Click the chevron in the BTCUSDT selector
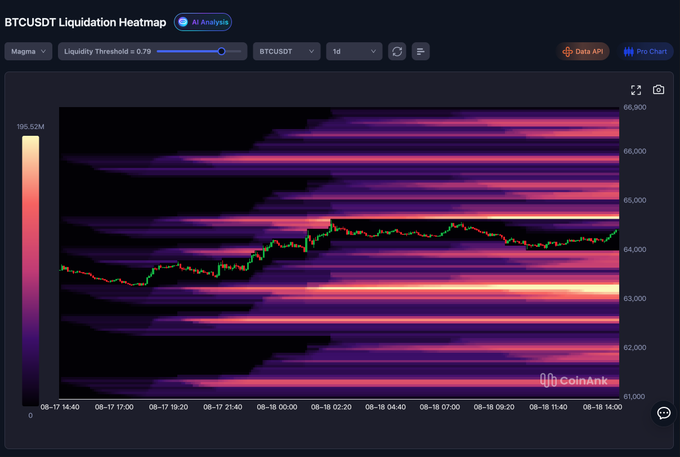Viewport: 680px width, 457px height. click(x=311, y=51)
